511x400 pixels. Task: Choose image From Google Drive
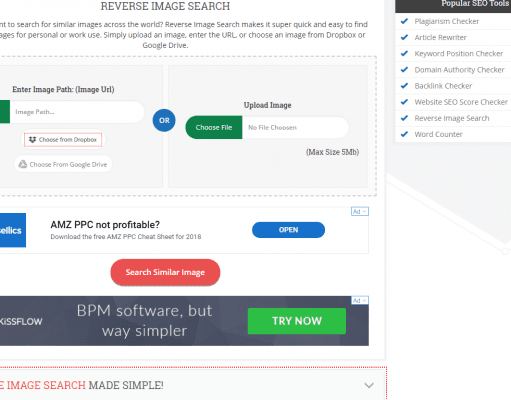pos(63,164)
